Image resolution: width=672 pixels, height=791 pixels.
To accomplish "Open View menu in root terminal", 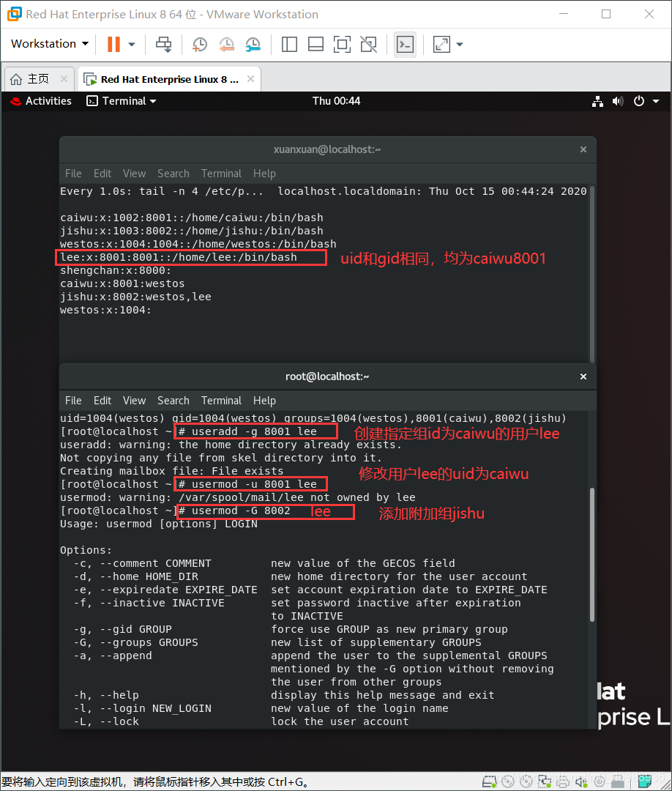I will click(134, 401).
